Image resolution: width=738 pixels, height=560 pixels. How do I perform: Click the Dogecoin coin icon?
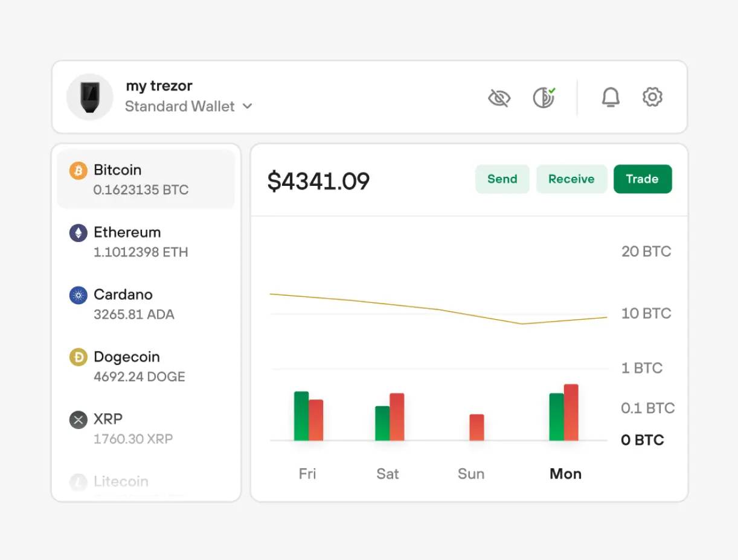click(x=77, y=357)
